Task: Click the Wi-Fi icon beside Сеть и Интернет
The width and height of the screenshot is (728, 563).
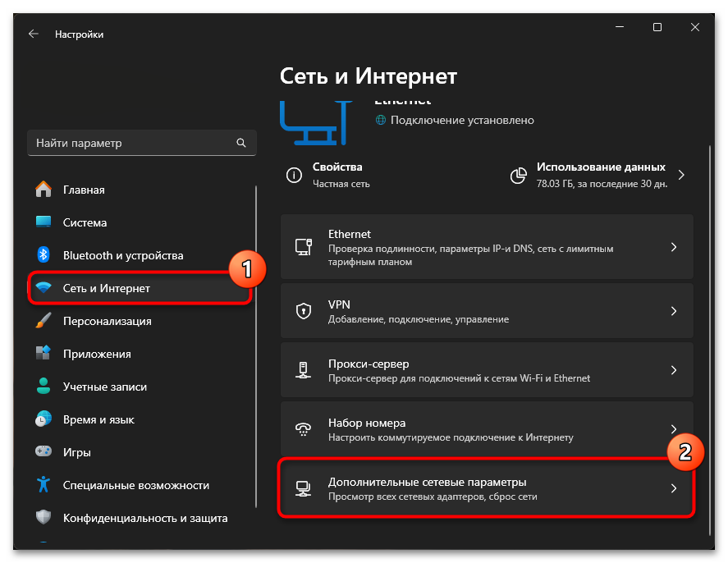Action: click(x=43, y=288)
